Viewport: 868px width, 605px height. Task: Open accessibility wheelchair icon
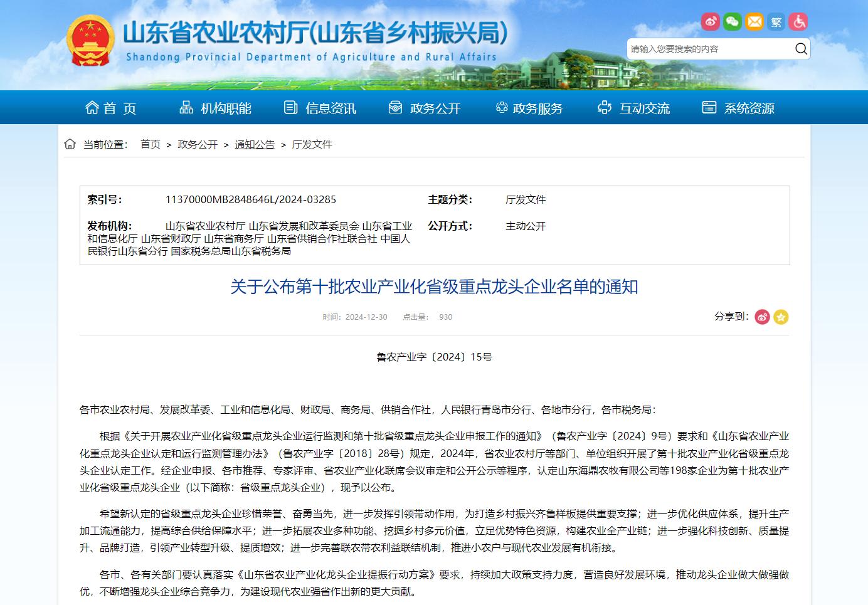[x=798, y=22]
